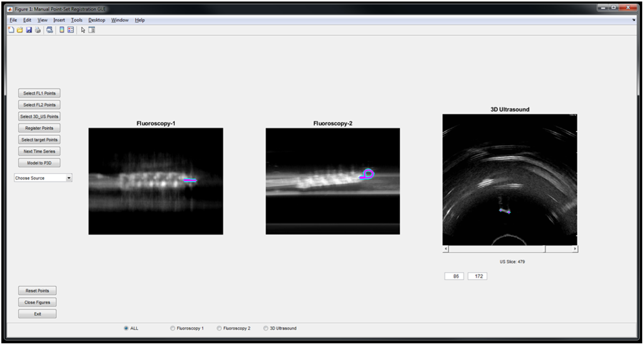
Task: Maximize the Figure 1 window
Action: 614,8
